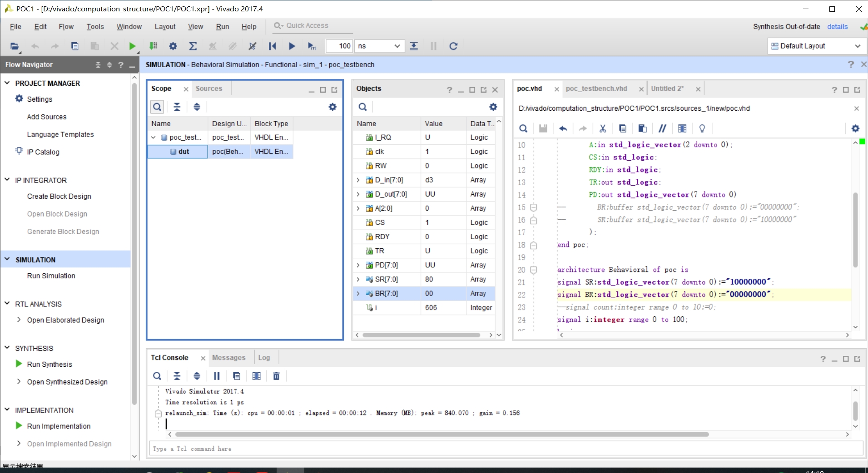The width and height of the screenshot is (868, 473).
Task: Collapse all items in Scope panel
Action: [x=177, y=107]
